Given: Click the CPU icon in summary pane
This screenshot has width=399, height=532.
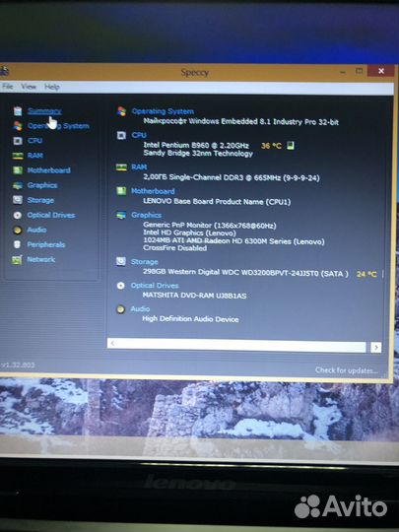Looking at the screenshot, I should click(121, 135).
